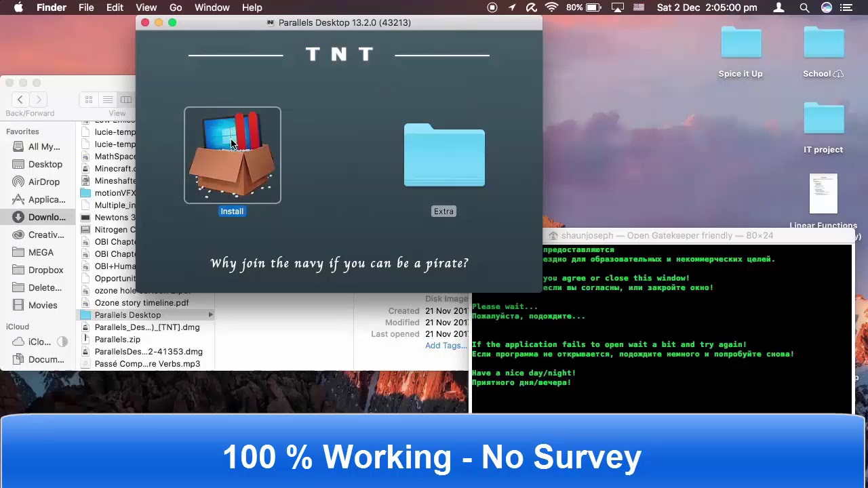This screenshot has height=488, width=868.
Task: Open the View menu in menu bar
Action: tap(146, 7)
